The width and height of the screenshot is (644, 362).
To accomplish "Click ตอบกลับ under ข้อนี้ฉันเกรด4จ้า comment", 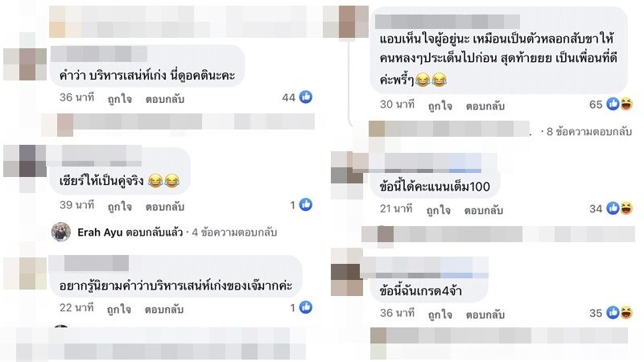I will pyautogui.click(x=485, y=315).
